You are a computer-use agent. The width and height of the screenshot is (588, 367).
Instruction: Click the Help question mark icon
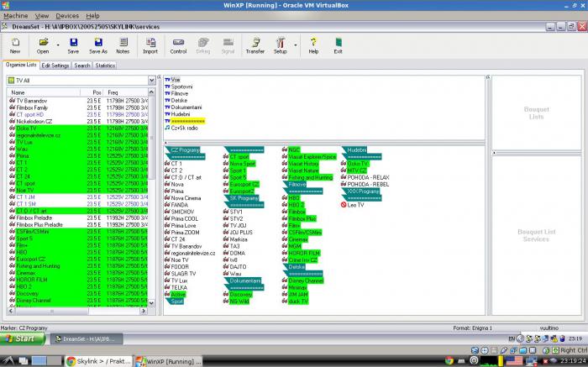313,45
